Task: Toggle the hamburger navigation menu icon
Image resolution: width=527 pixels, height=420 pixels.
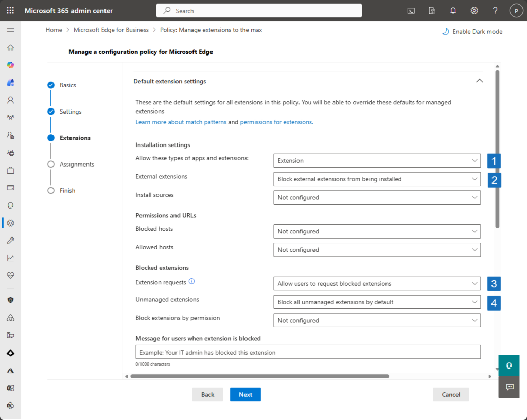Action: (x=10, y=30)
